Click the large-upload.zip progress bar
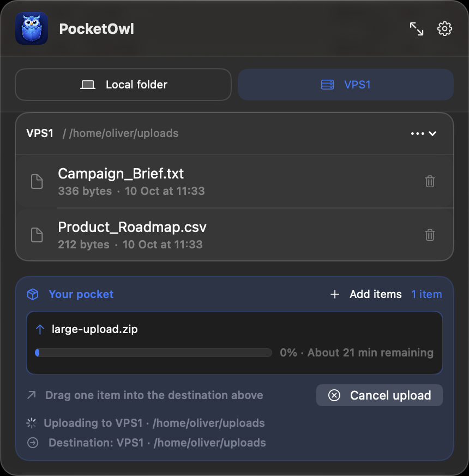 [153, 353]
